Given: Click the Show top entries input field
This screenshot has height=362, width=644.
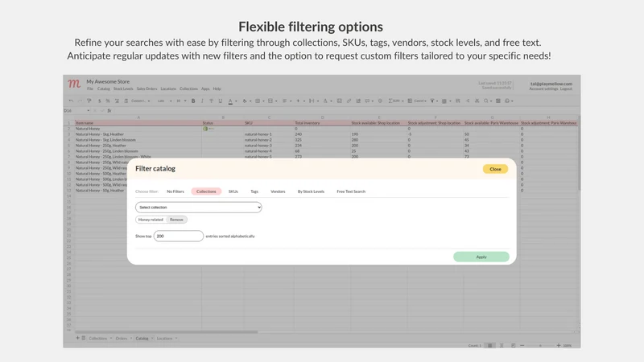Looking at the screenshot, I should [178, 236].
